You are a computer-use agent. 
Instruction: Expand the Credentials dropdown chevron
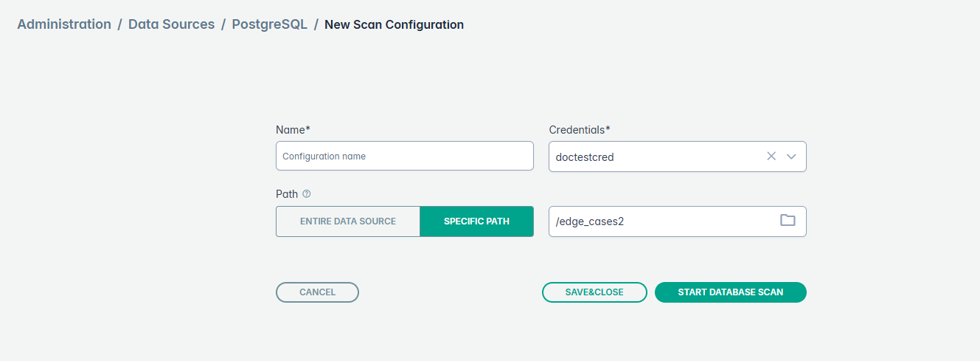(792, 157)
